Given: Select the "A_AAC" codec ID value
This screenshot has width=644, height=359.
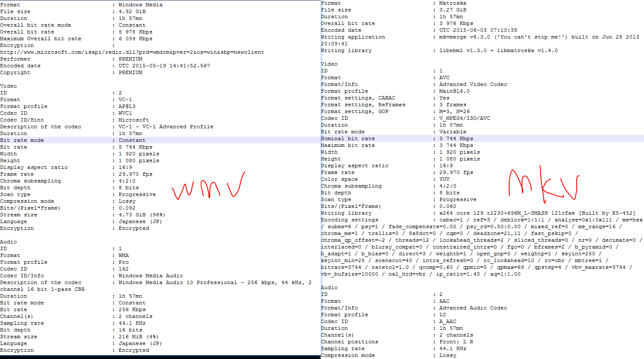Looking at the screenshot, I should point(447,321).
